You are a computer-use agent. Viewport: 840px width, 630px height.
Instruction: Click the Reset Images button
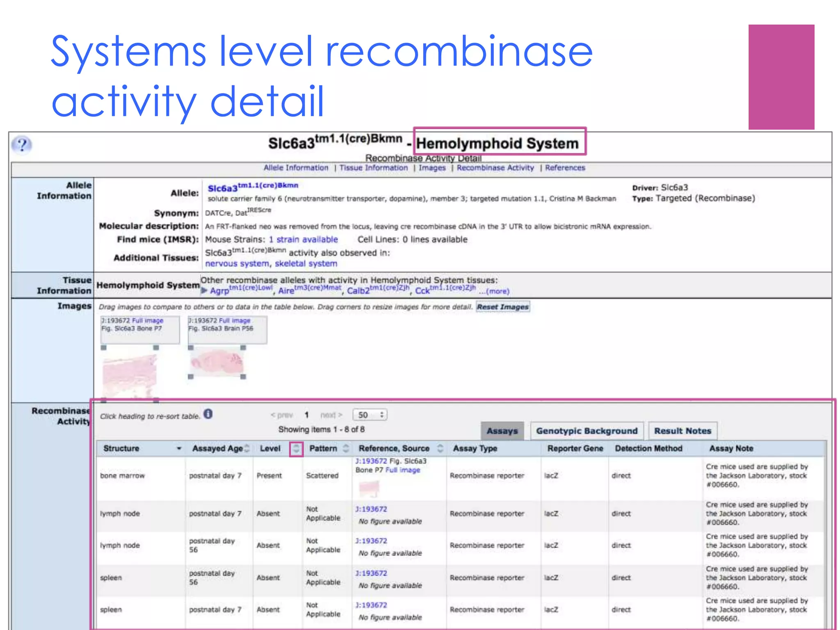click(x=503, y=307)
